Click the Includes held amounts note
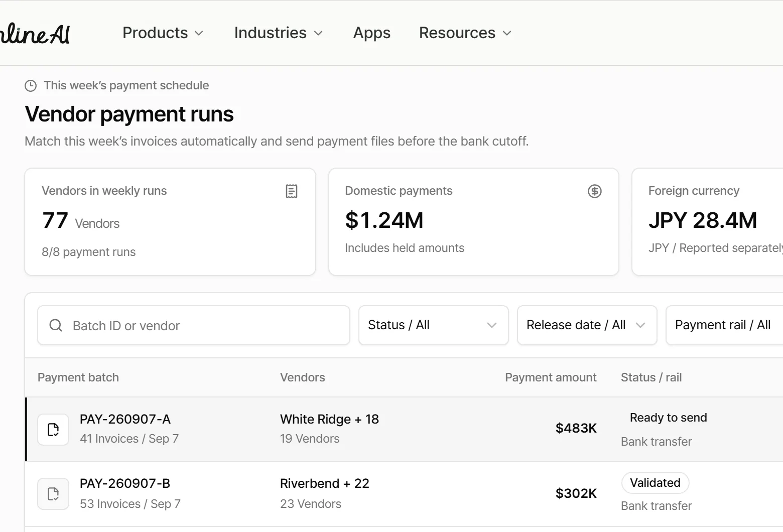Viewport: 783px width, 532px height. click(405, 248)
